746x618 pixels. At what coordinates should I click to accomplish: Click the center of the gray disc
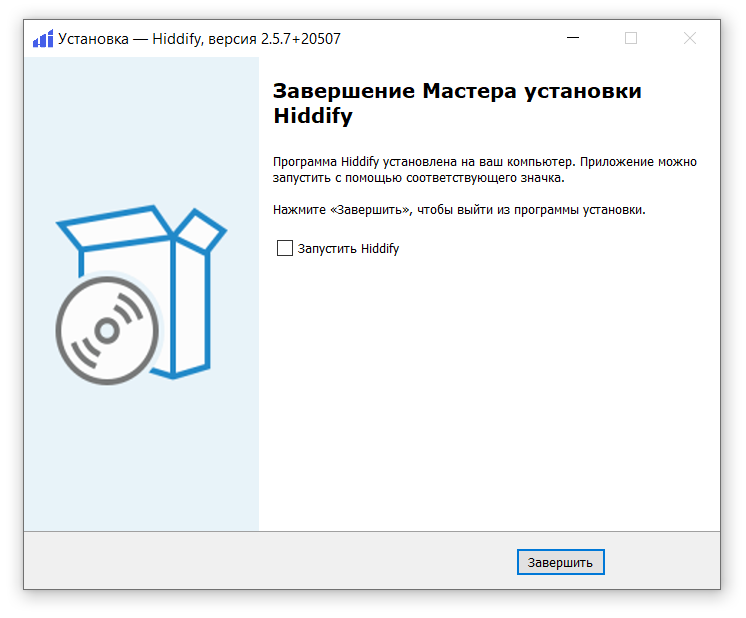pos(105,331)
